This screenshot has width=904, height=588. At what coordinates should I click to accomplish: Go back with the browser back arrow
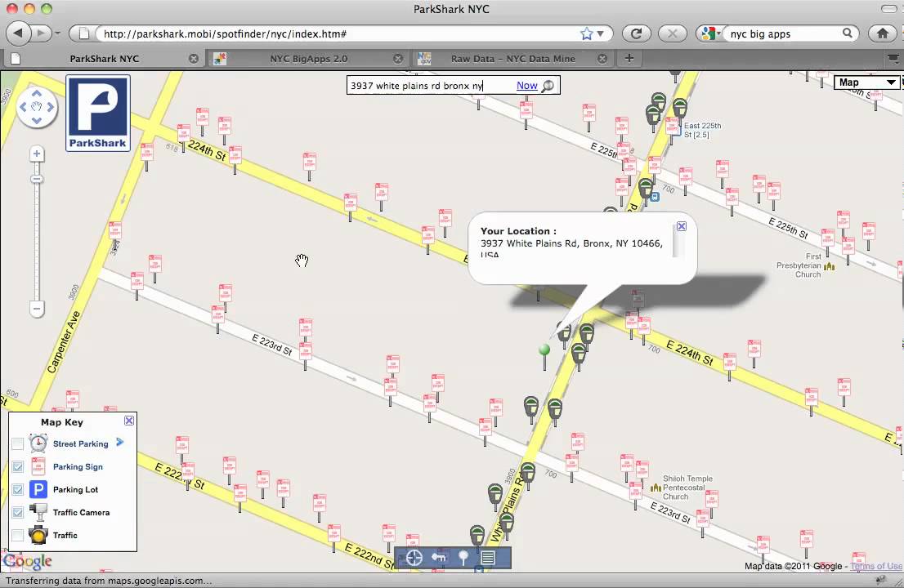[18, 33]
